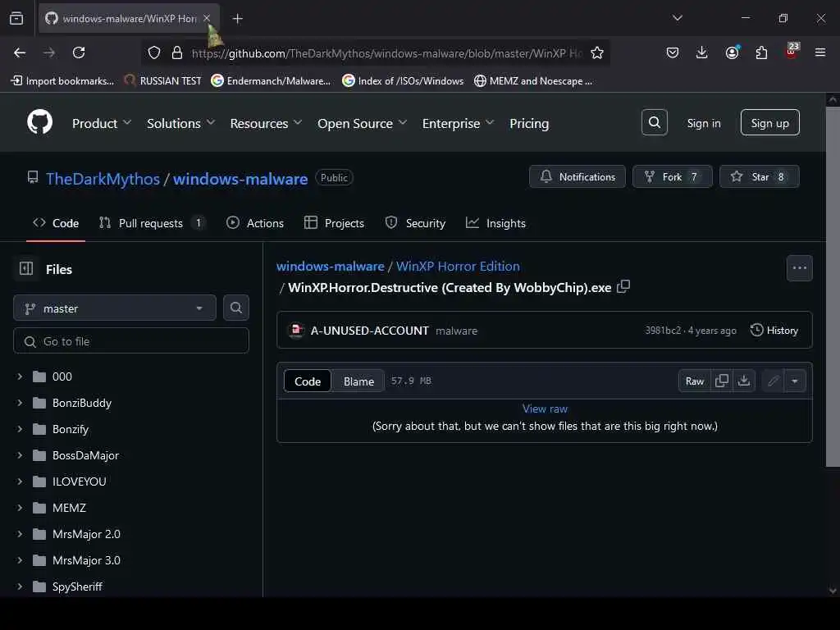Screen dimensions: 840x630
Task: Click the Raw button
Action: [x=694, y=381]
